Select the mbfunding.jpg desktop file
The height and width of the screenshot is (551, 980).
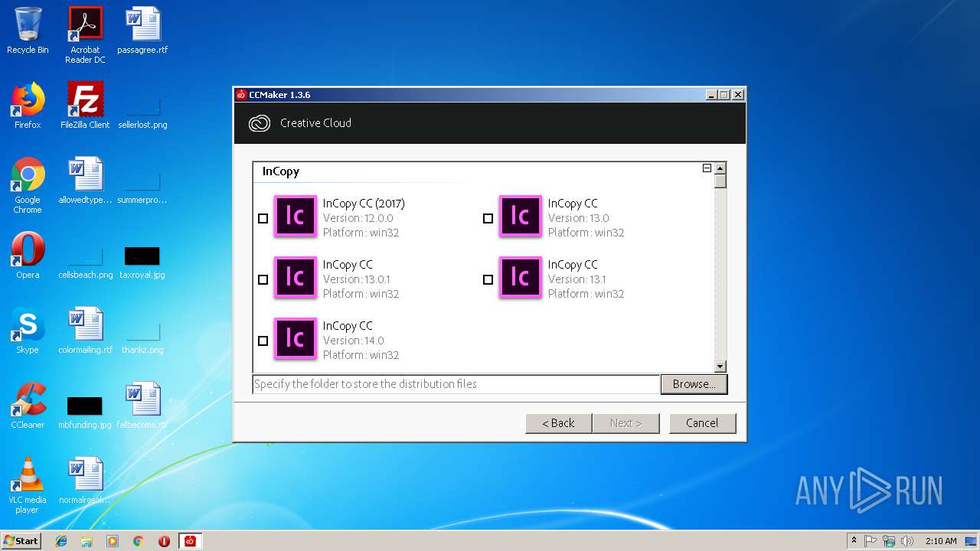point(85,413)
